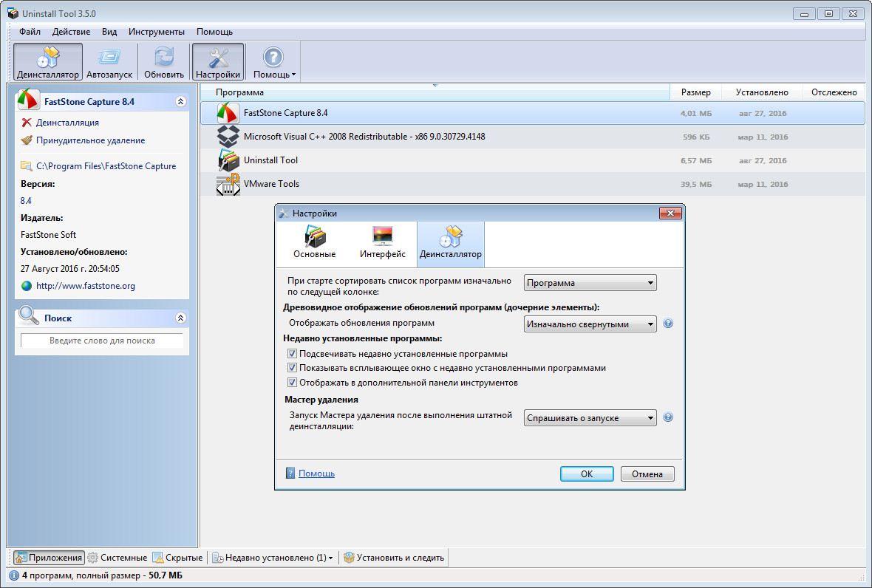Close the Настройки dialog
This screenshot has height=588, width=872.
point(670,213)
